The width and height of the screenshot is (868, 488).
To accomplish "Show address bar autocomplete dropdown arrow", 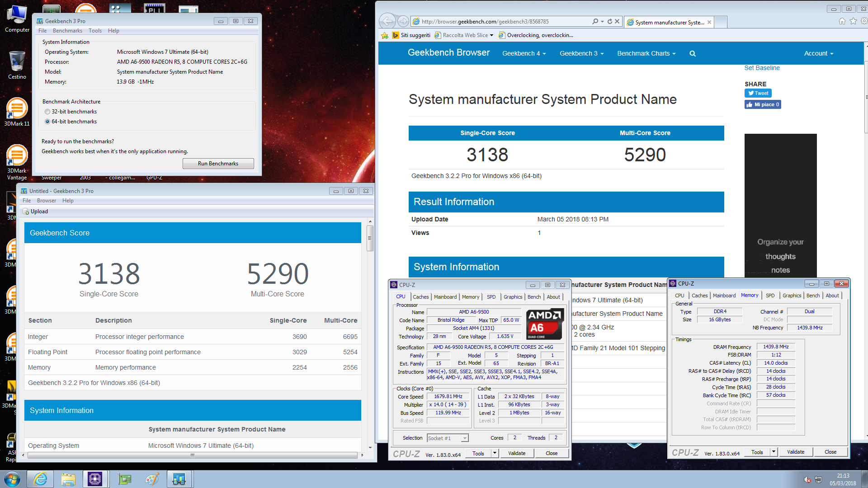I will [603, 21].
